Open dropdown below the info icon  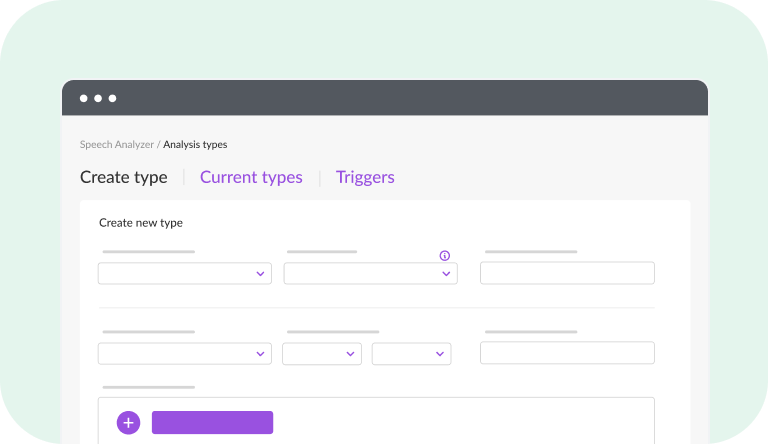370,273
